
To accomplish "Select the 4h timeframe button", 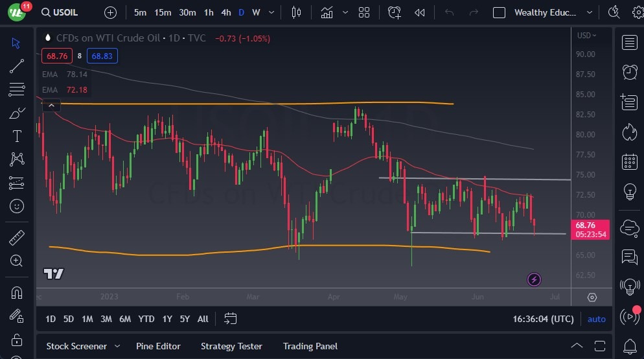I will coord(225,12).
